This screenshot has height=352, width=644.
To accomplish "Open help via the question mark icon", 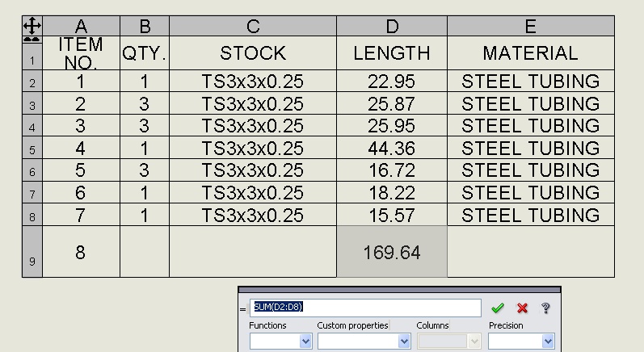I will click(x=545, y=308).
